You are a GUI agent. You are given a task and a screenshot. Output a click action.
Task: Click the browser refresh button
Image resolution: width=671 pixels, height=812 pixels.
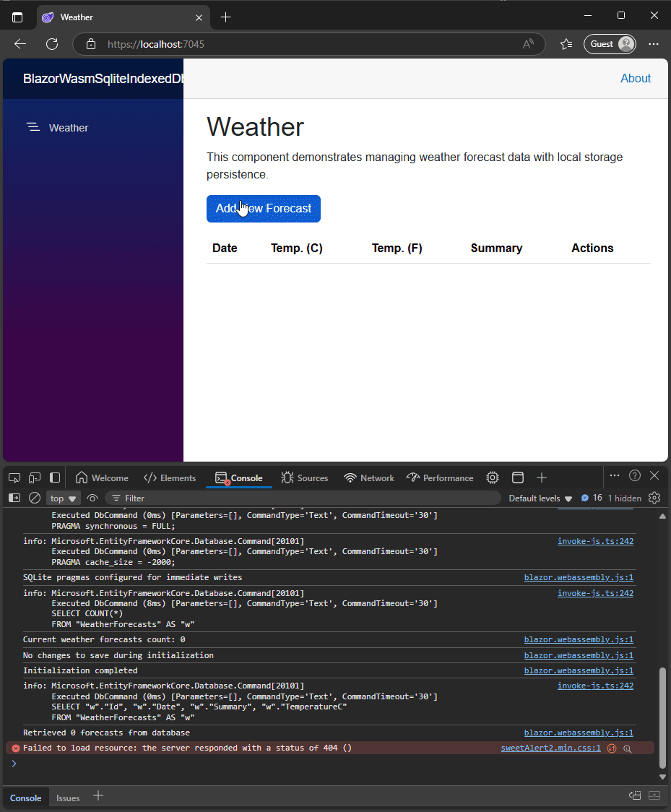pyautogui.click(x=52, y=44)
